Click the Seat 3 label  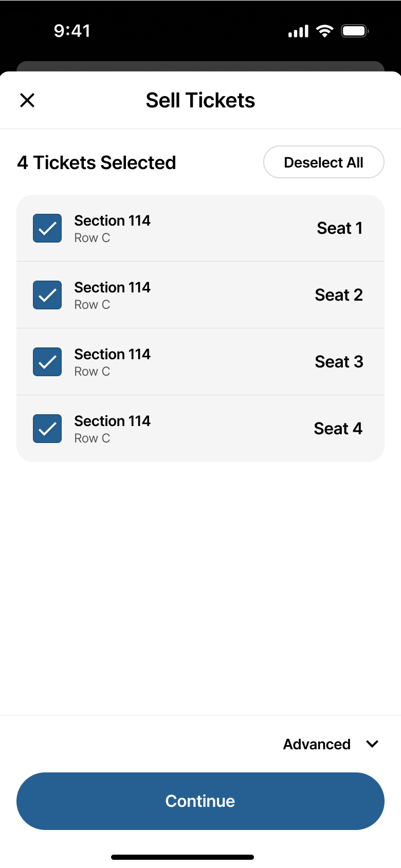coord(339,362)
